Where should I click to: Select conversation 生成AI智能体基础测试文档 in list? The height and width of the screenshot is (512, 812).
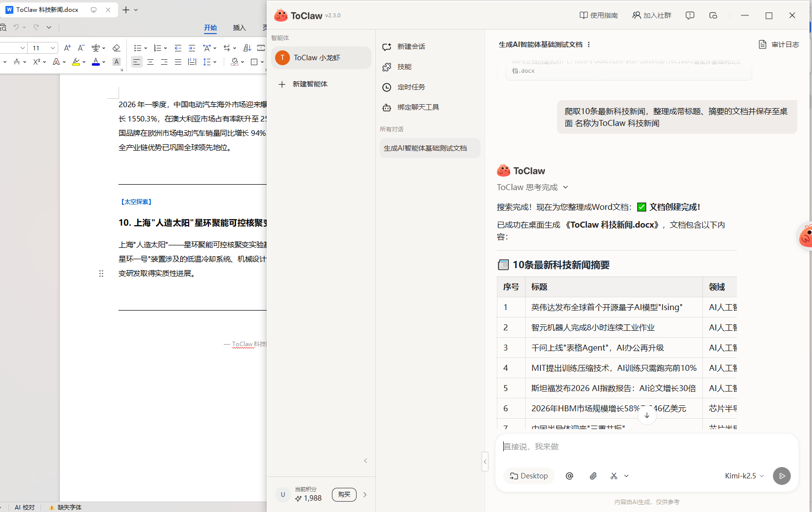pos(430,148)
